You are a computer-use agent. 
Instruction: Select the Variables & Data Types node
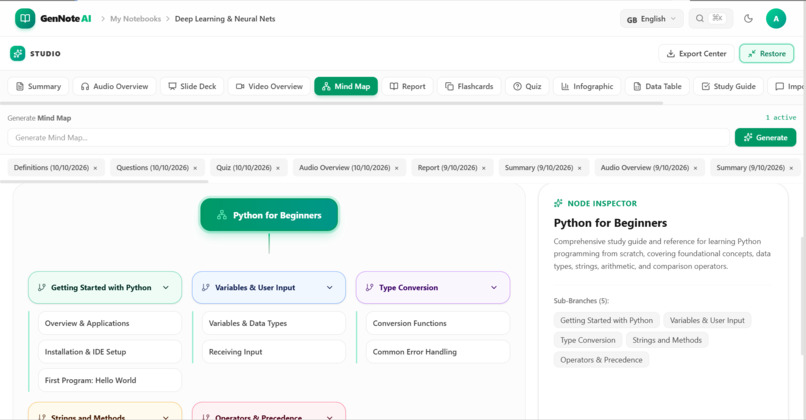274,323
